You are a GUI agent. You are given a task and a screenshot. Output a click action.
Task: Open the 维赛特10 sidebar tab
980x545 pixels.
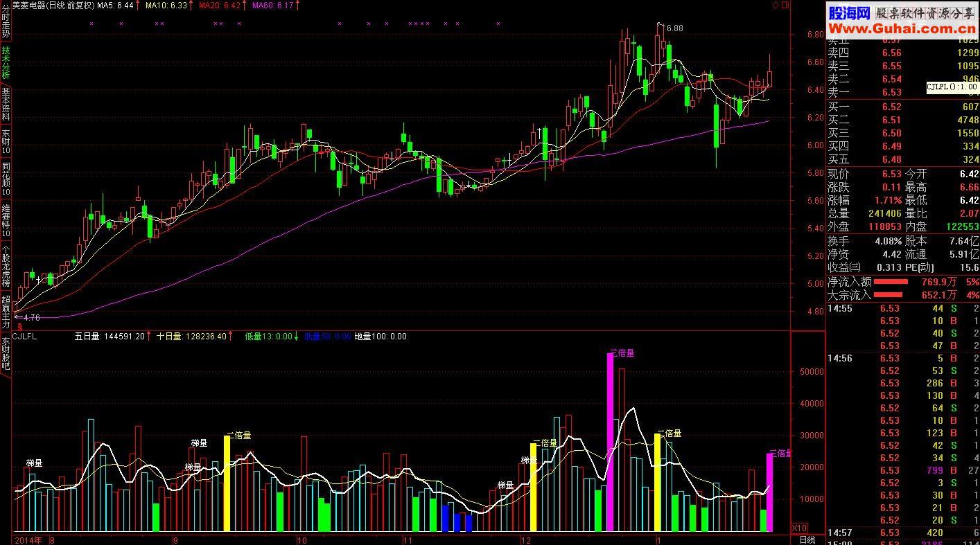[6, 220]
